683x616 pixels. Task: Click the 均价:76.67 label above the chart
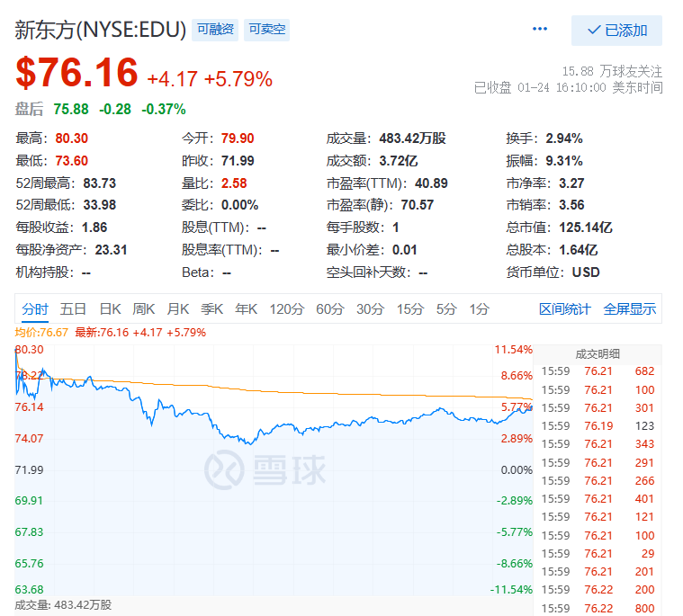coord(41,333)
